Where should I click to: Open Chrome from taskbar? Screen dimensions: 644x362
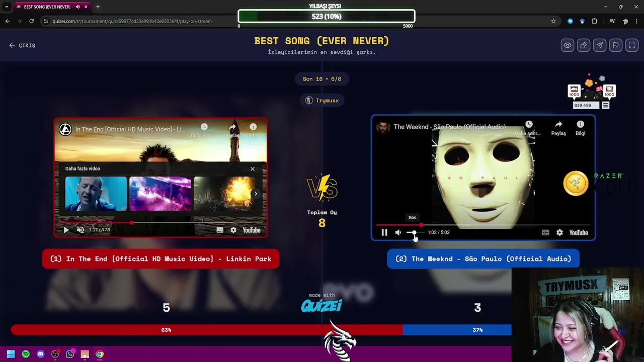click(100, 354)
